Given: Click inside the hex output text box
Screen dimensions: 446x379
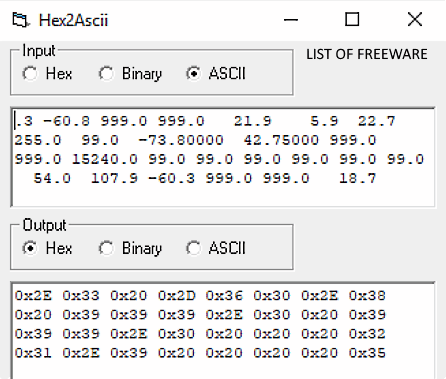Looking at the screenshot, I should point(223,331).
